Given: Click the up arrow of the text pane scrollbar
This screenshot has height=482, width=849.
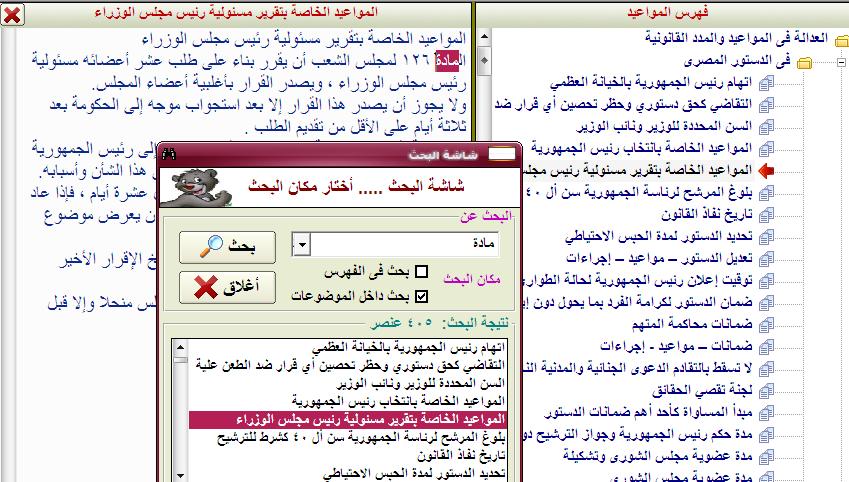Looking at the screenshot, I should (484, 37).
